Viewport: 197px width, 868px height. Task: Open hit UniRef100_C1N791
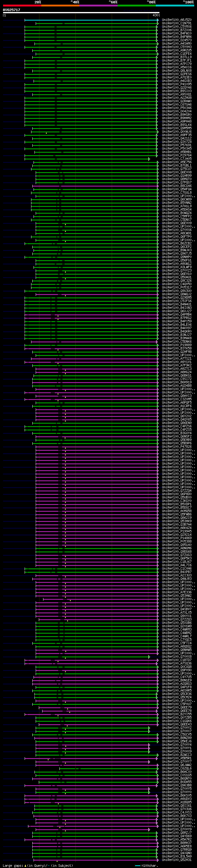(x=176, y=23)
